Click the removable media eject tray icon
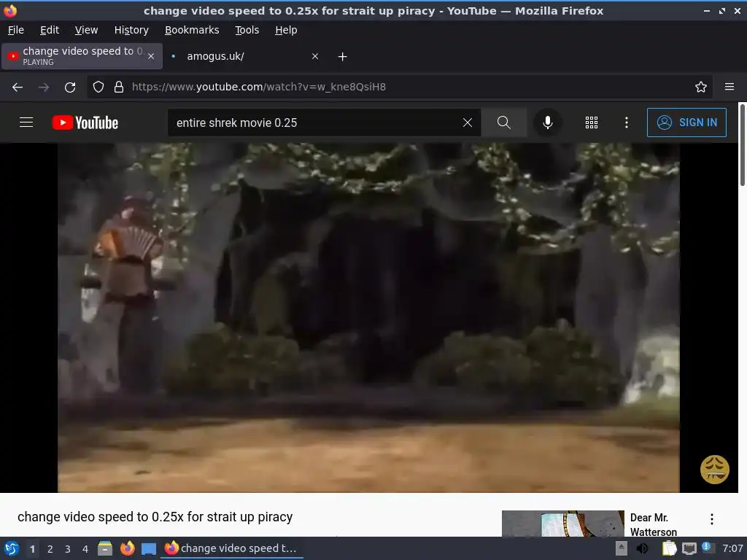Viewport: 747px width, 560px height. [x=622, y=548]
